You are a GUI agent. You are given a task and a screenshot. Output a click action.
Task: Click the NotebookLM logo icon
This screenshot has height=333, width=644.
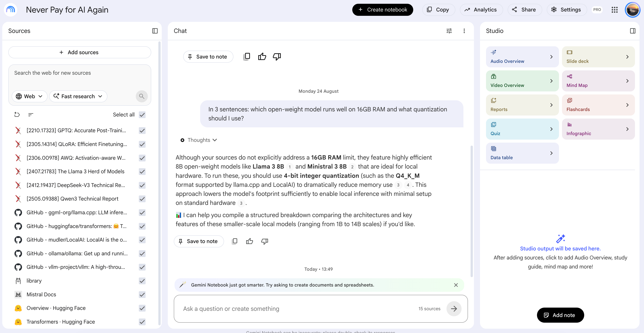(x=11, y=9)
